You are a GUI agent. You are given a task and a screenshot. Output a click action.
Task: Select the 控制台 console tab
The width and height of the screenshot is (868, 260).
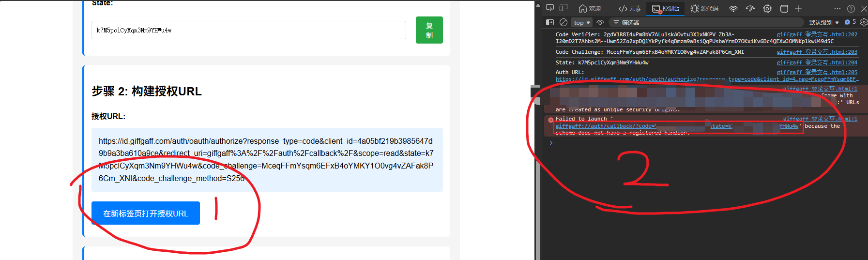[666, 8]
